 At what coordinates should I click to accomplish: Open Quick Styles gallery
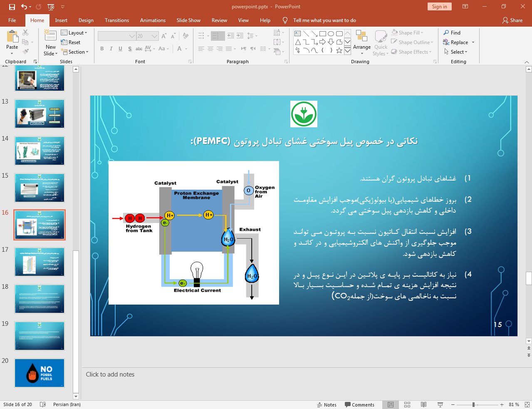pos(380,42)
